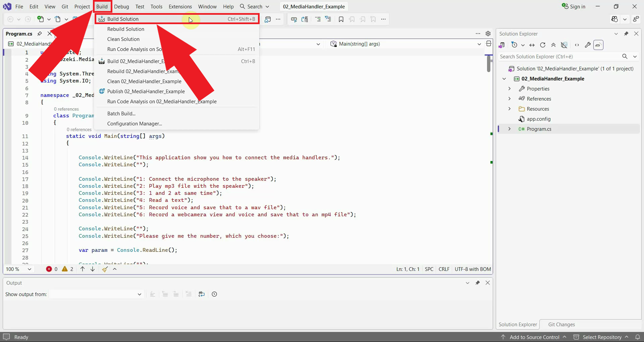Click the Extensions menu
Viewport: 644px width, 342px height.
180,6
